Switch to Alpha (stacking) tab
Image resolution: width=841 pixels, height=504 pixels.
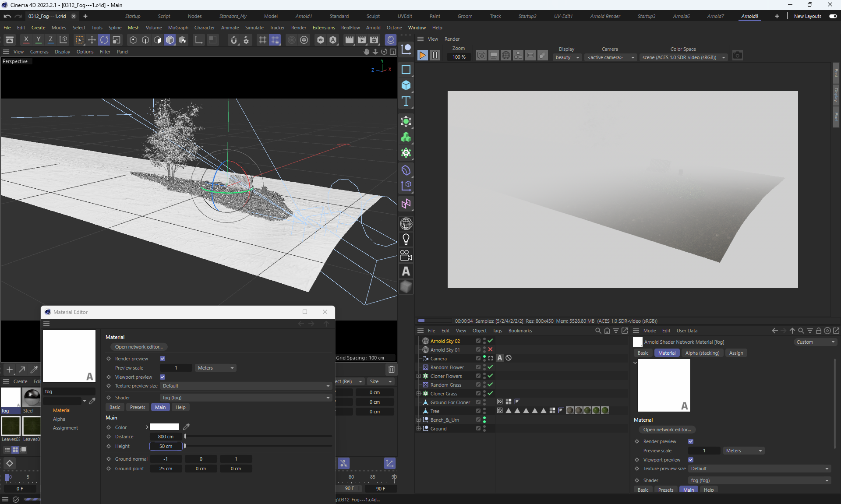pyautogui.click(x=702, y=353)
